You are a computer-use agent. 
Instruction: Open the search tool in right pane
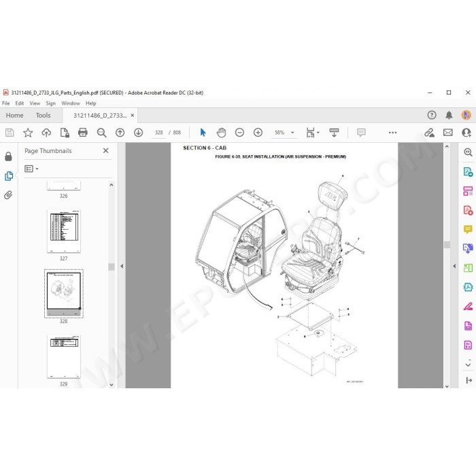pyautogui.click(x=468, y=152)
